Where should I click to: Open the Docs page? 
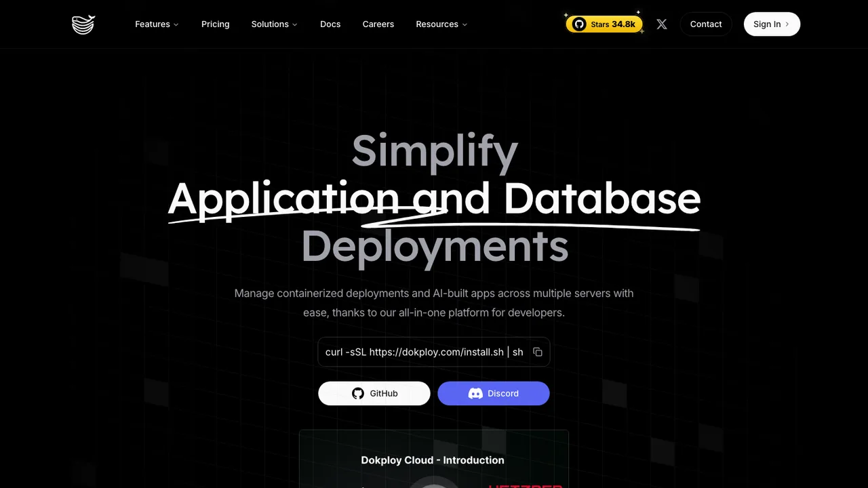point(330,24)
